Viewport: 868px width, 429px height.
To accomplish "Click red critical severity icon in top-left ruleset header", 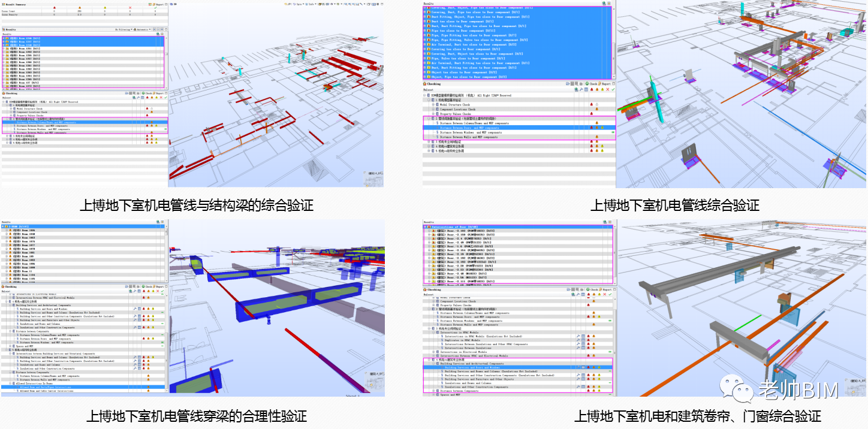I will tap(147, 98).
